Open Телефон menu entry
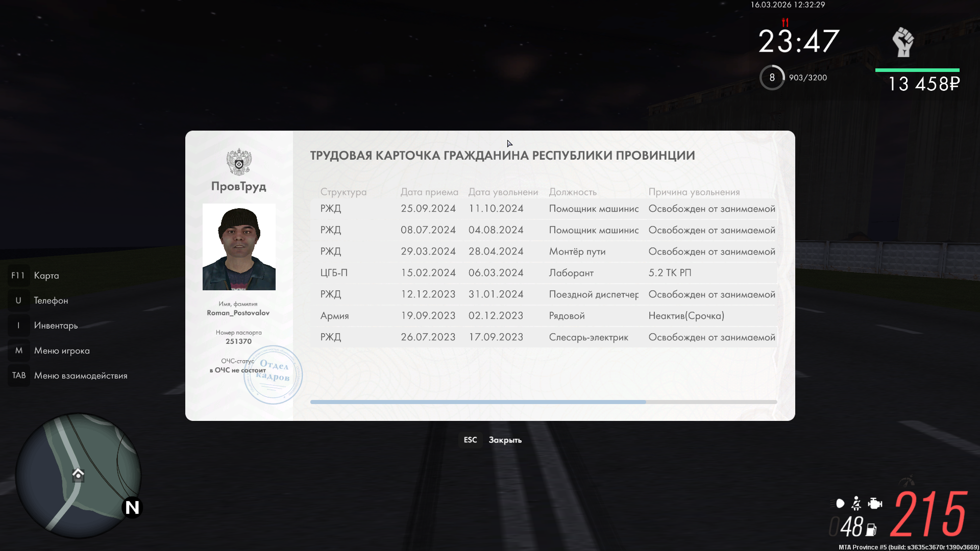 coord(51,300)
